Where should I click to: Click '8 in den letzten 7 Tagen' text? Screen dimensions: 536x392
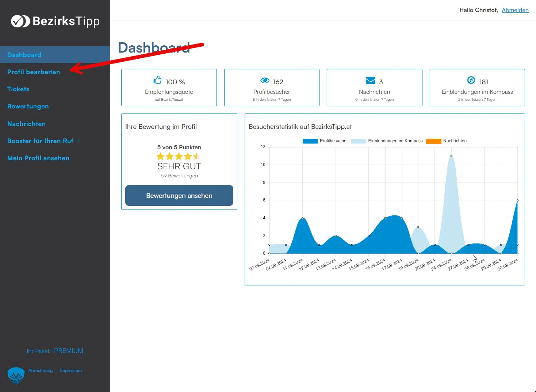(272, 100)
